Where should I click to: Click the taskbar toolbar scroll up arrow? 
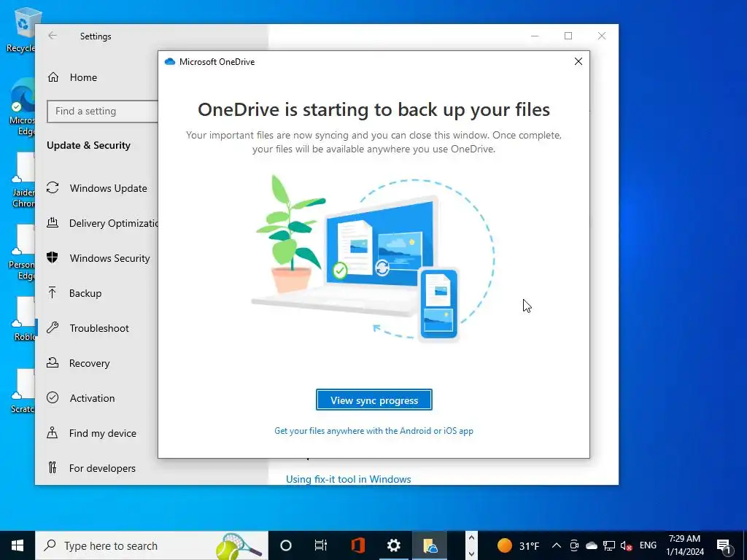pos(471,537)
